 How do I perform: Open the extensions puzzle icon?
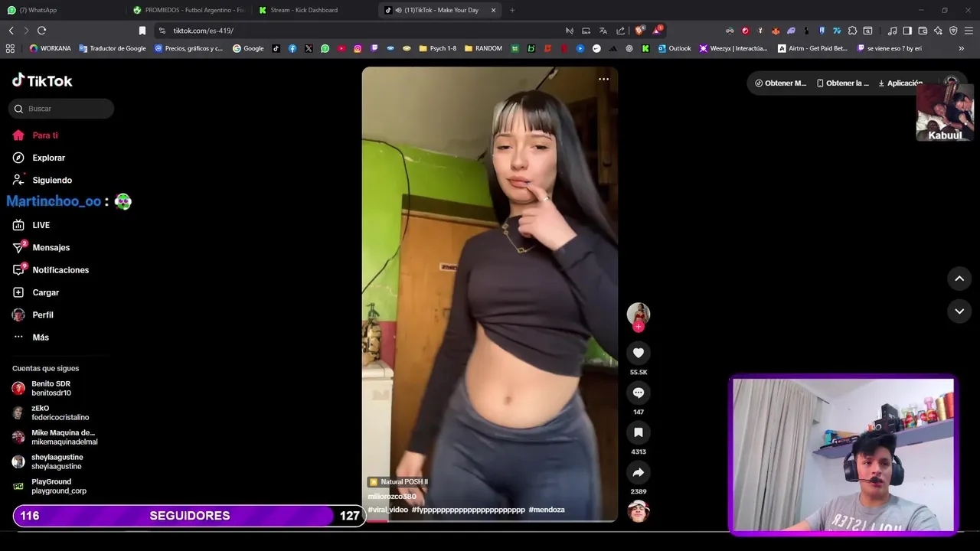tap(852, 31)
